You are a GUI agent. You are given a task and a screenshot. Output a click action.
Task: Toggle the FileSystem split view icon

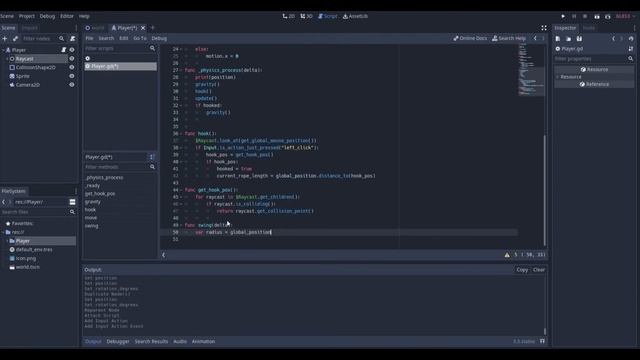[x=72, y=202]
